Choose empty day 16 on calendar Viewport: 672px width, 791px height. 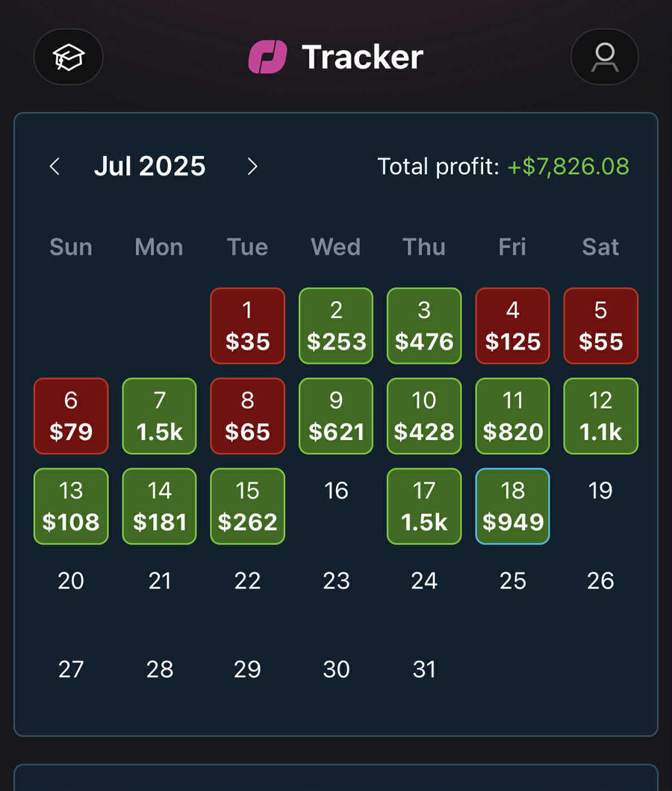pos(336,491)
